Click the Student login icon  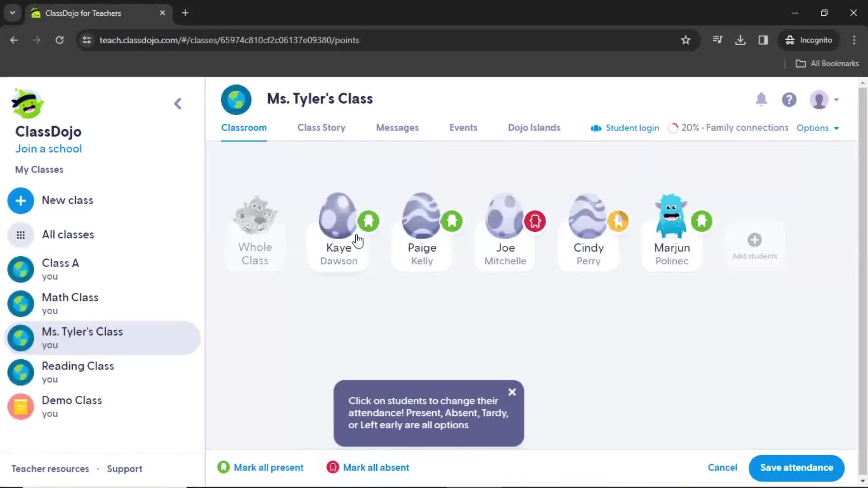(595, 127)
